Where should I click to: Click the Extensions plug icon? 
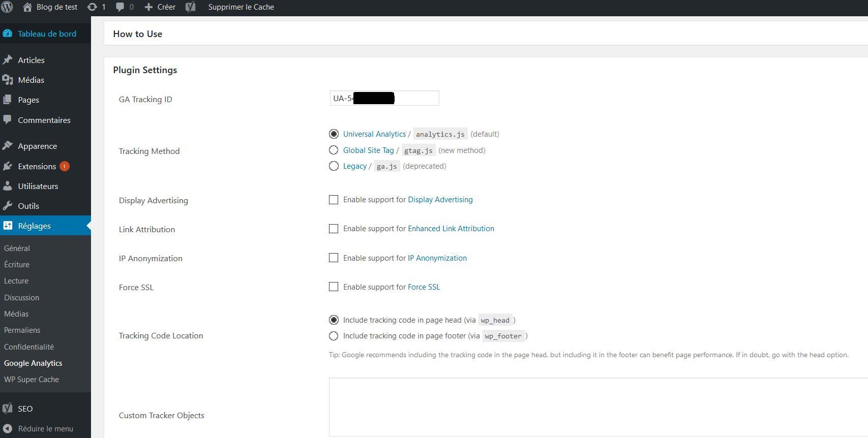click(8, 166)
